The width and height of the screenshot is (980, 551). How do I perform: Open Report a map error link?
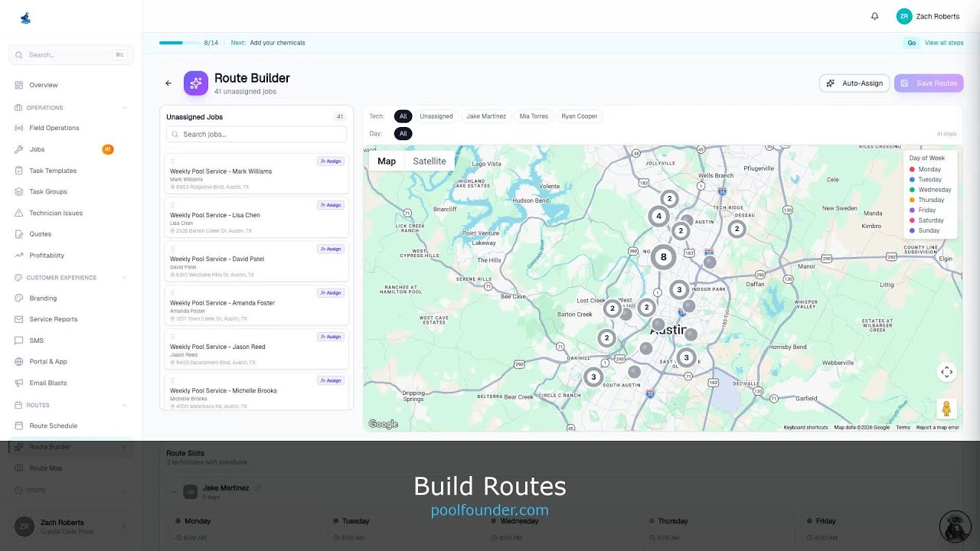coord(937,427)
